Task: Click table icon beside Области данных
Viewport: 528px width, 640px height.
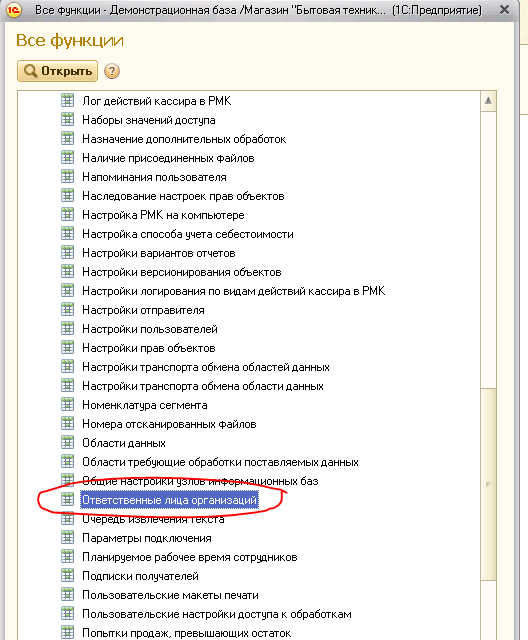Action: click(x=67, y=442)
